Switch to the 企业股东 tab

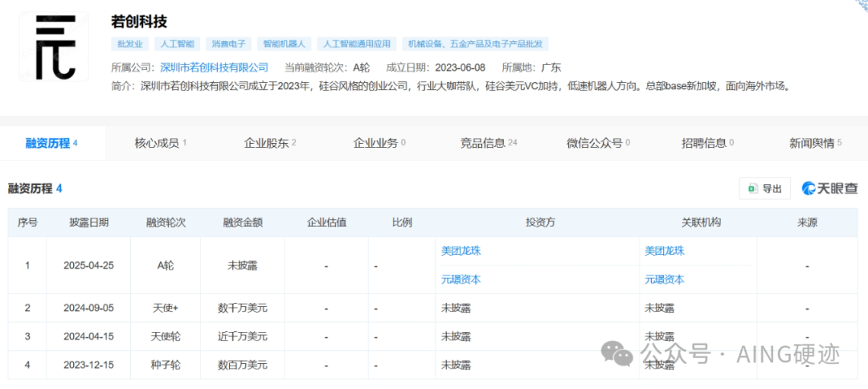270,143
